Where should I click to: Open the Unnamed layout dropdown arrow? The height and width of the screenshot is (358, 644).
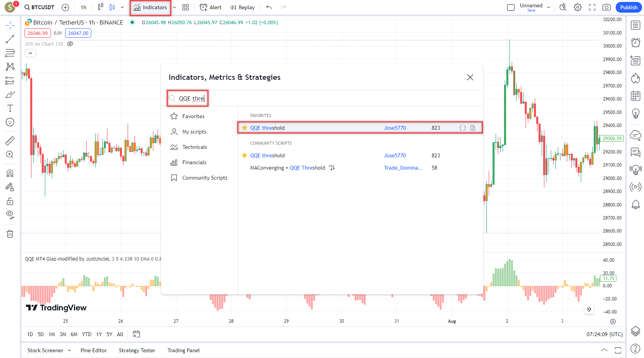549,7
